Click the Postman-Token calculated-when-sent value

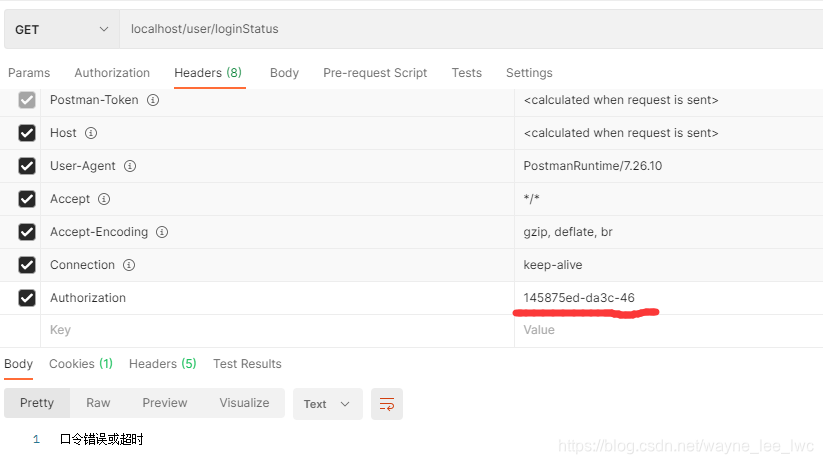pyautogui.click(x=621, y=100)
